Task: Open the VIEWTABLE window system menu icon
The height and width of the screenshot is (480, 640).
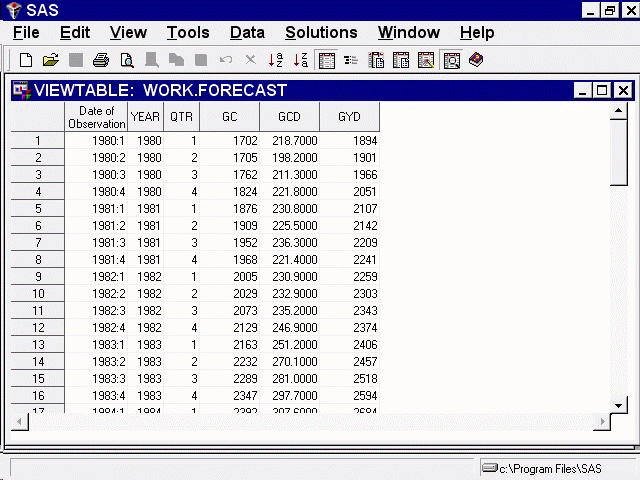Action: 21,91
